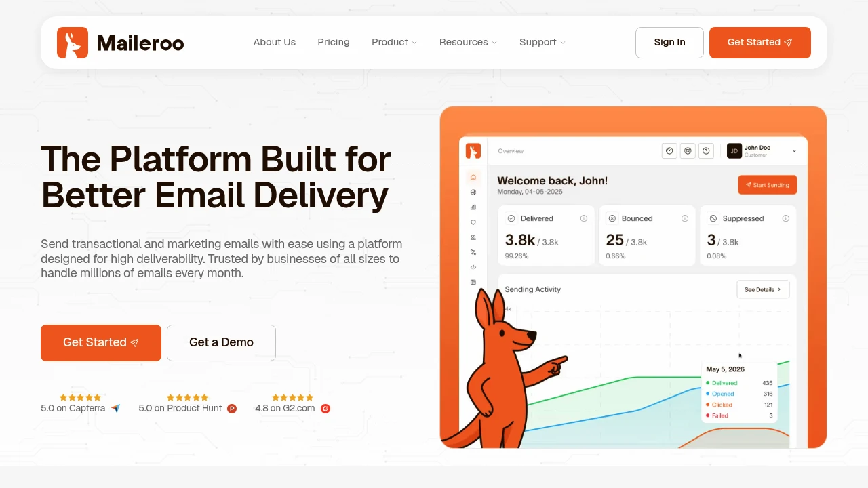Click the Sending Activity title
Screen dimensions: 868x488
533,289
